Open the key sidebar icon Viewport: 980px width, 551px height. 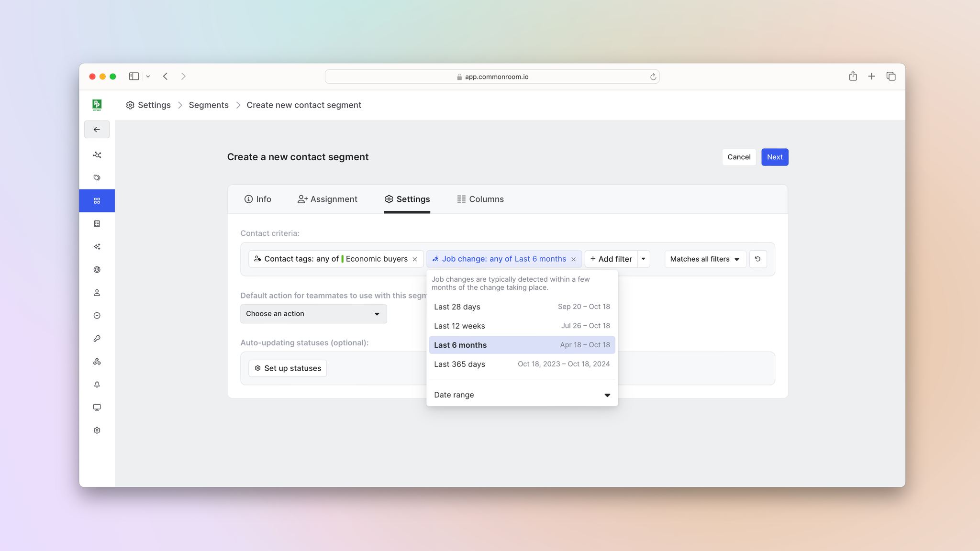click(97, 339)
